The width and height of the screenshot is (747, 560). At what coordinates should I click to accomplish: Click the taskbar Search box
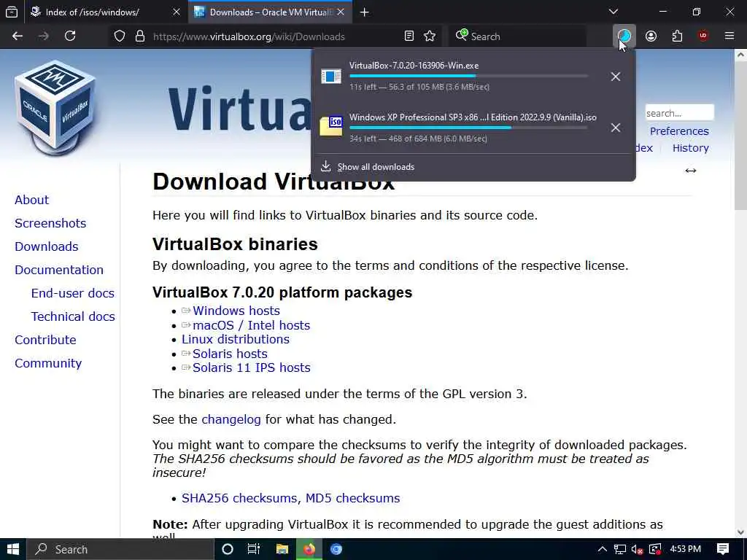click(120, 549)
